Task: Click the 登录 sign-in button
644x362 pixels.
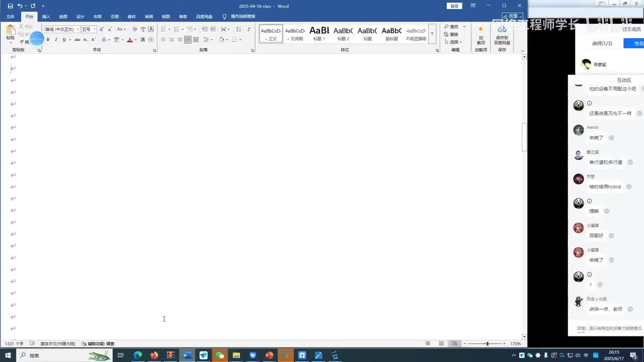Action: click(454, 6)
